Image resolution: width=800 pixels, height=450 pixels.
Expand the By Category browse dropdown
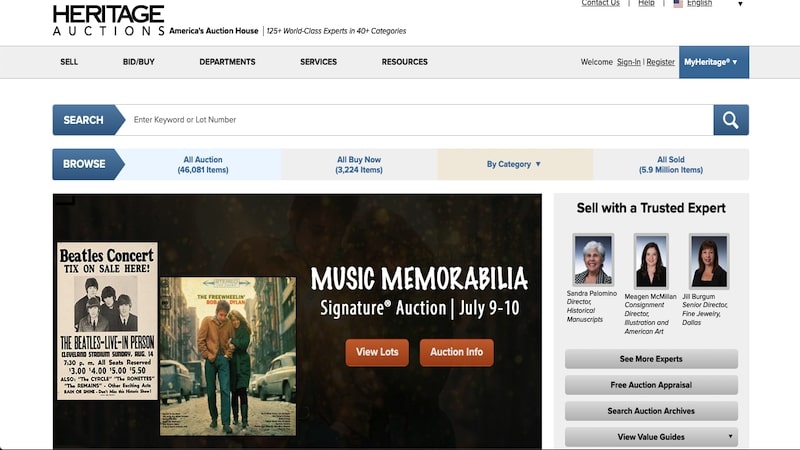pyautogui.click(x=515, y=164)
